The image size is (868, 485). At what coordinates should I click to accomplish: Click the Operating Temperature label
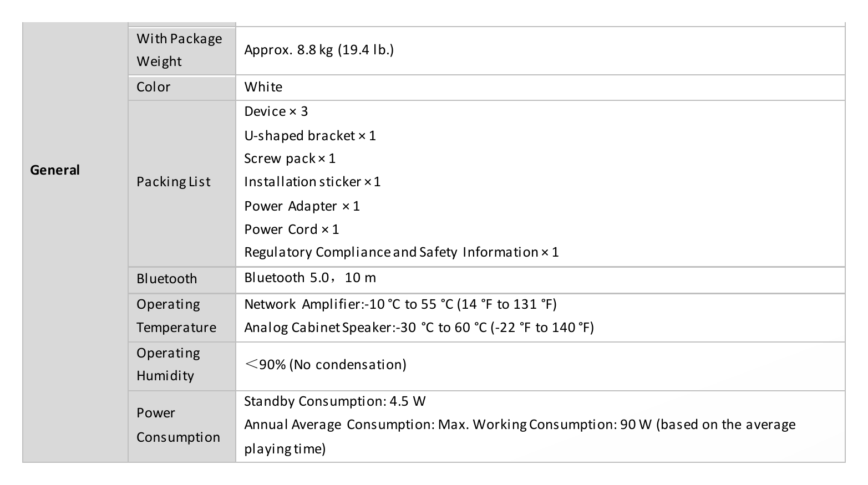(176, 316)
